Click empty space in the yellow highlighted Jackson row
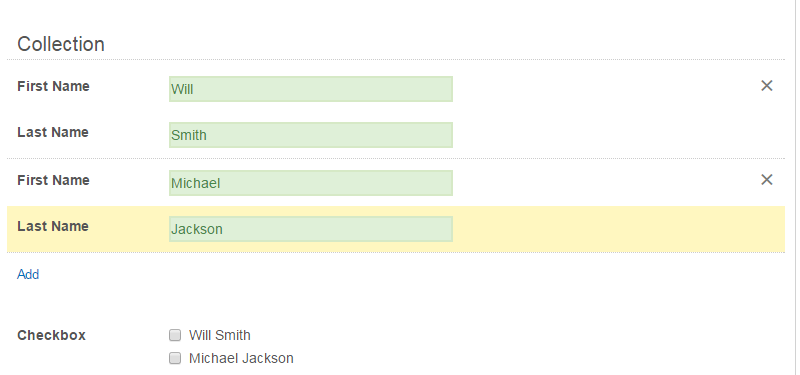Image resolution: width=800 pixels, height=375 pixels. pos(612,229)
